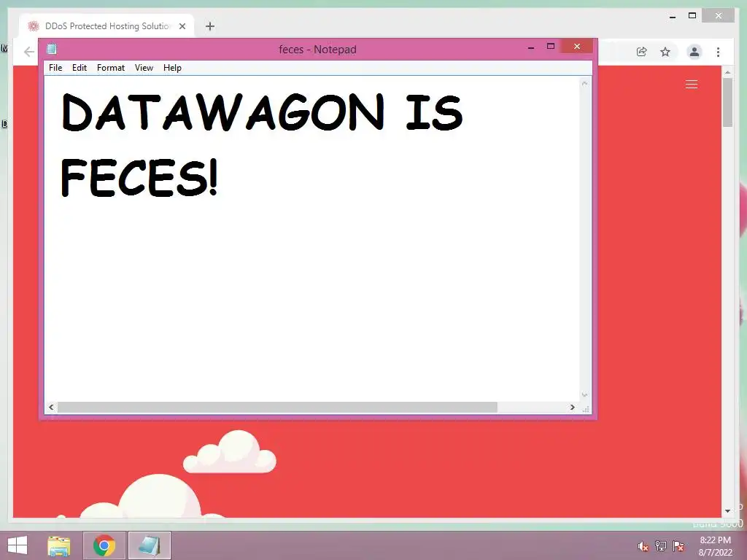747x560 pixels.
Task: Close the Chrome window
Action: pyautogui.click(x=719, y=16)
